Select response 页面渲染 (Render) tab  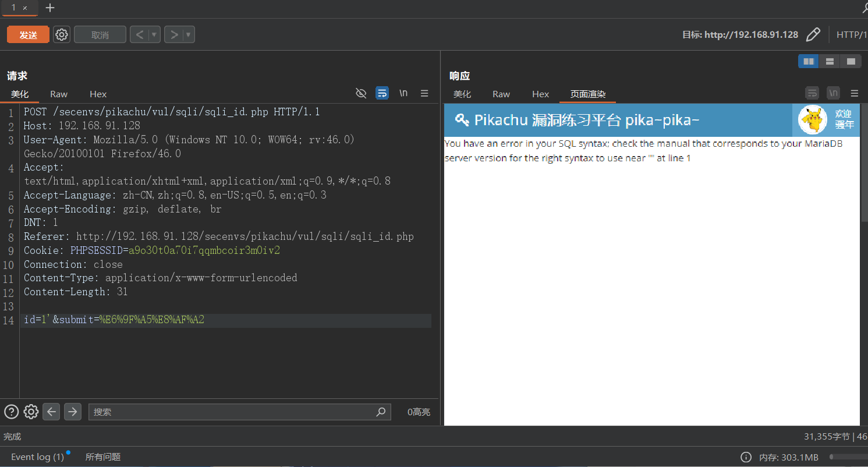[588, 94]
